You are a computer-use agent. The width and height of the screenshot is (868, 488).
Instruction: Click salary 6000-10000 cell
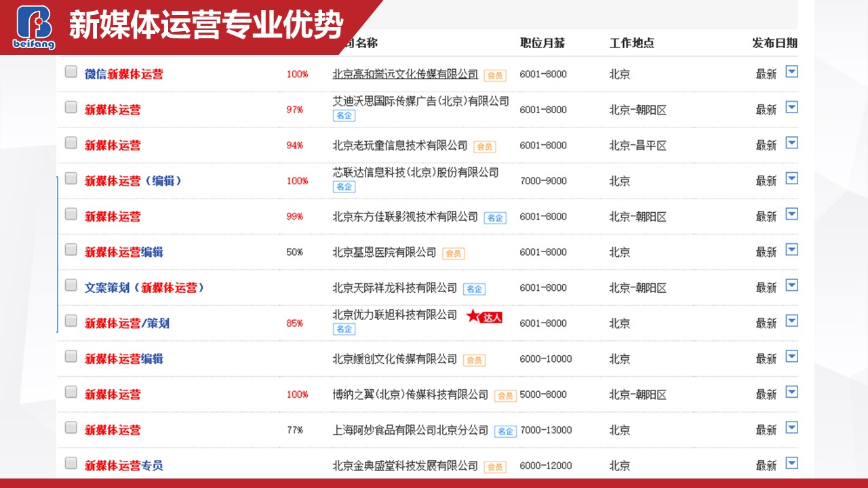(546, 359)
